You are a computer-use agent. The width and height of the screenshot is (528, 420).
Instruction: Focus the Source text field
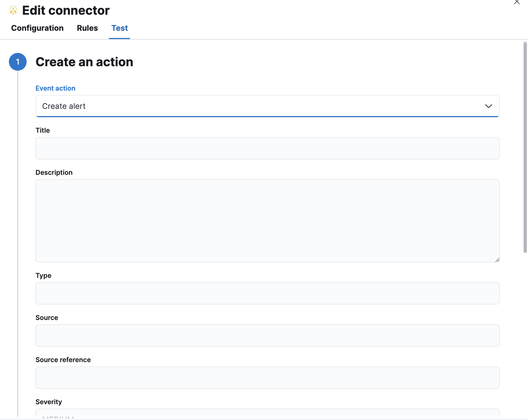click(x=267, y=336)
